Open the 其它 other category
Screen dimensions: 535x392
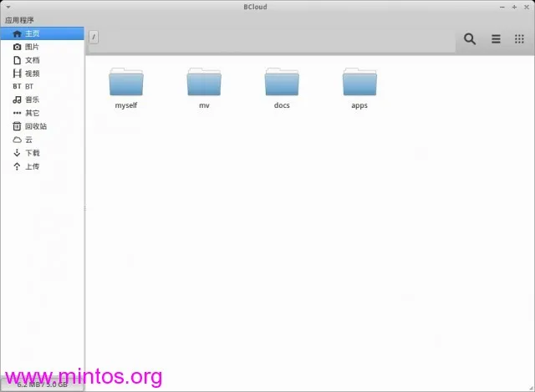point(43,113)
